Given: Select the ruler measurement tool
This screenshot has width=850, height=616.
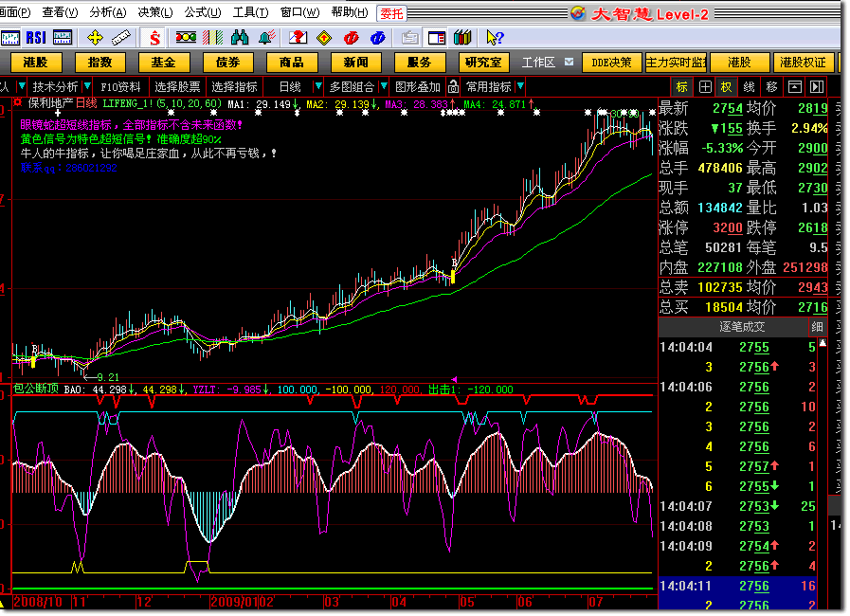Looking at the screenshot, I should pos(121,37).
